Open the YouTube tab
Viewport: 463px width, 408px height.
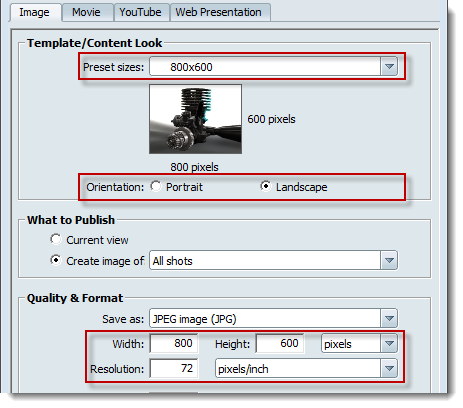(141, 12)
